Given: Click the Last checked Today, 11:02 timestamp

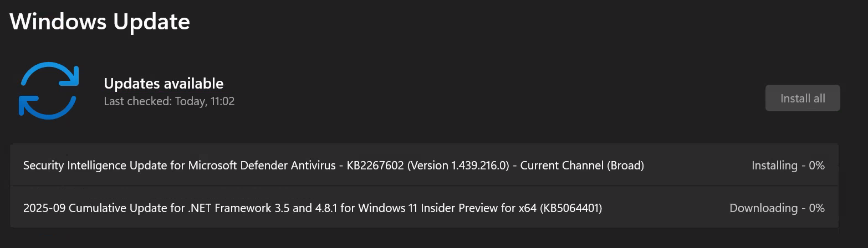Looking at the screenshot, I should 169,102.
